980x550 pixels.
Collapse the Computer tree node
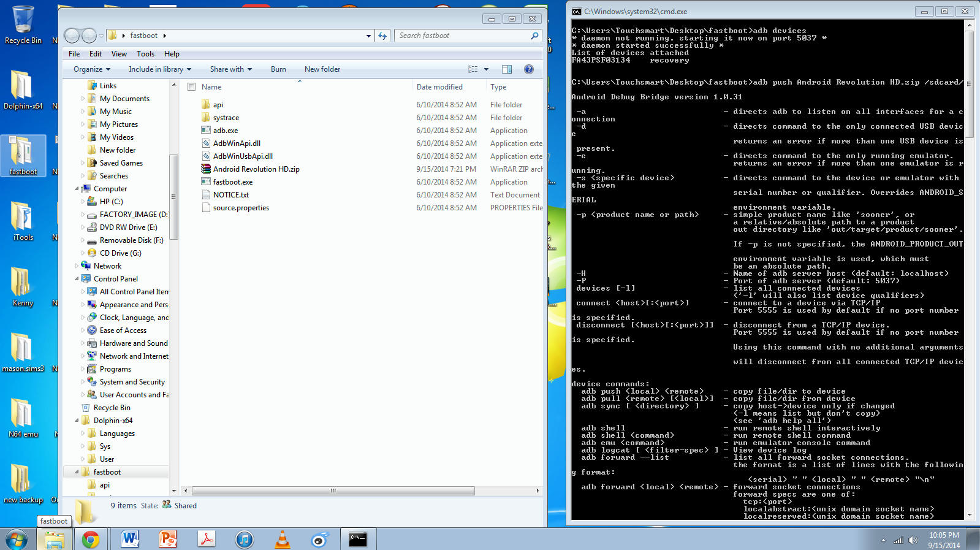77,189
